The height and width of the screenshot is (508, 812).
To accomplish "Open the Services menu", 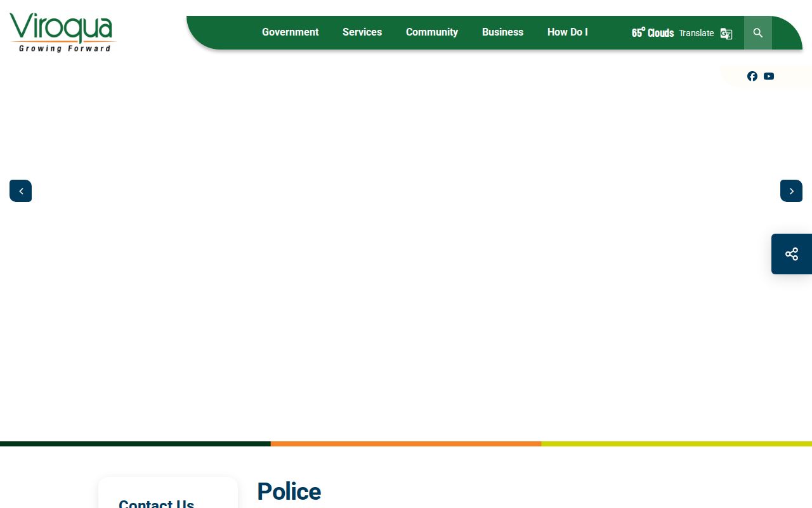I will [x=362, y=32].
